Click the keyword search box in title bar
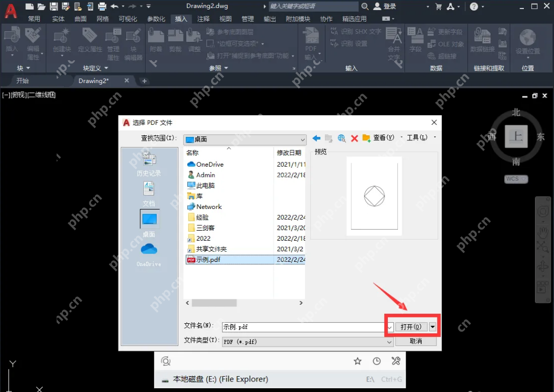The image size is (554, 392). click(x=314, y=6)
